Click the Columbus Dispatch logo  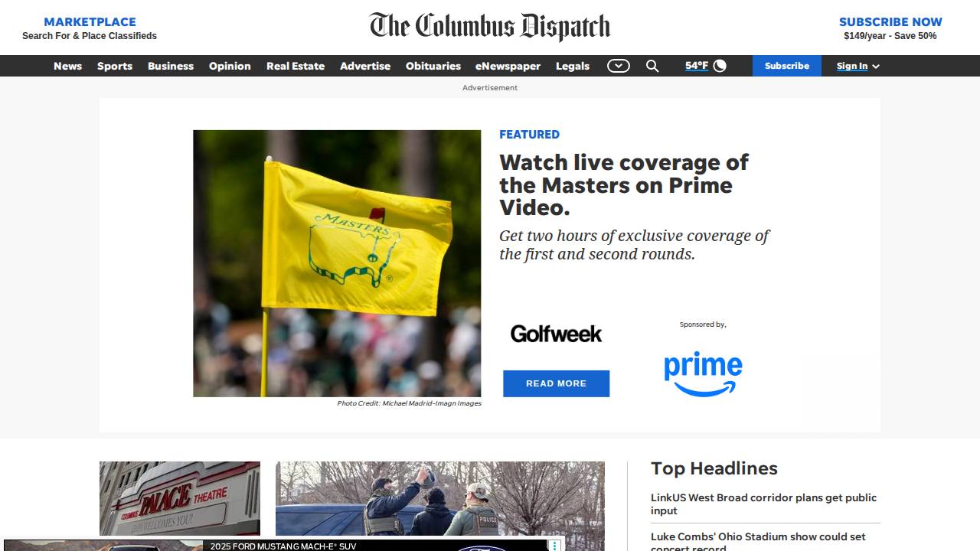point(490,27)
